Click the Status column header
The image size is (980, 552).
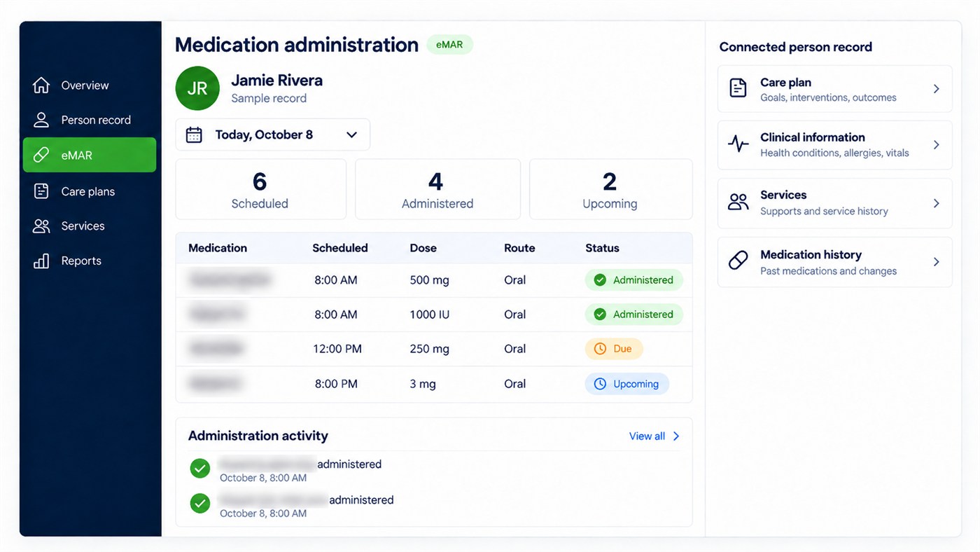click(602, 248)
